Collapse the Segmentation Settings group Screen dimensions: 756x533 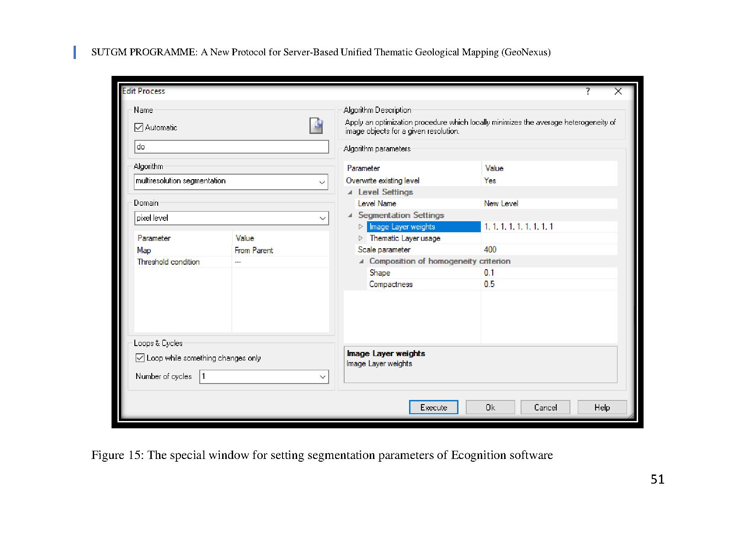350,215
